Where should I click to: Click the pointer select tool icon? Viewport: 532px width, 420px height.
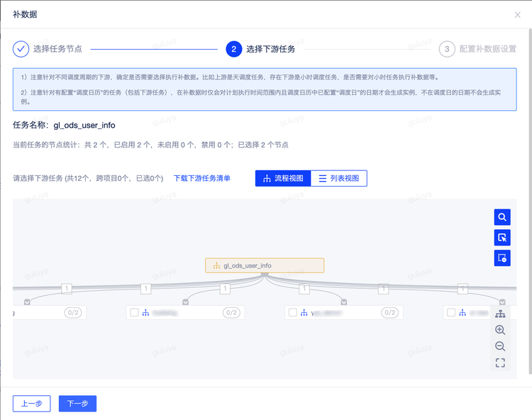pos(501,238)
